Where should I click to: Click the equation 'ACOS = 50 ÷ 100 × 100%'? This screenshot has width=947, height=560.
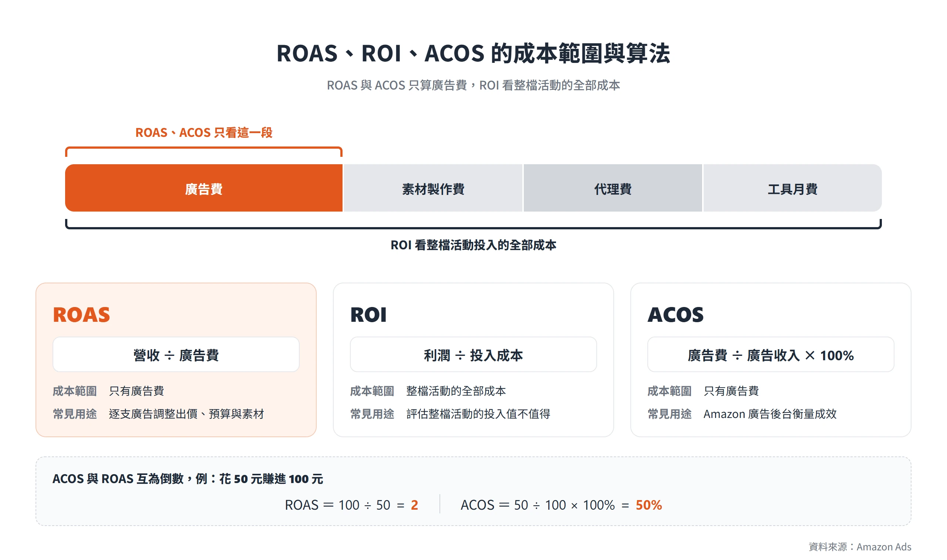[x=538, y=505]
